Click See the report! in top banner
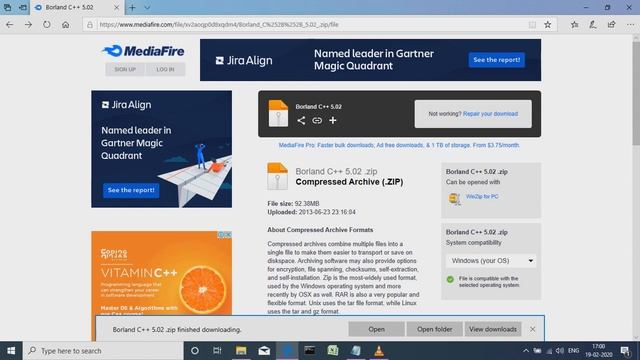Image resolution: width=640 pixels, height=360 pixels. click(496, 60)
